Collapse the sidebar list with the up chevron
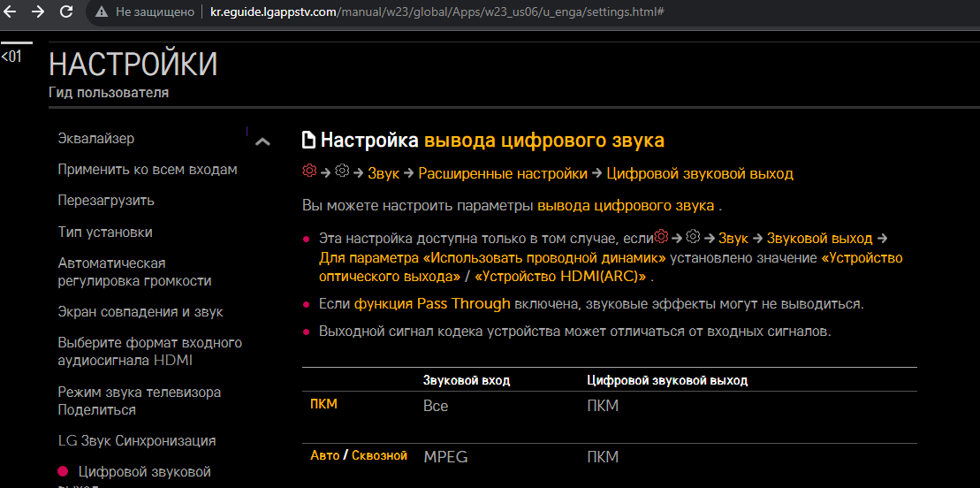The height and width of the screenshot is (488, 980). click(x=262, y=141)
